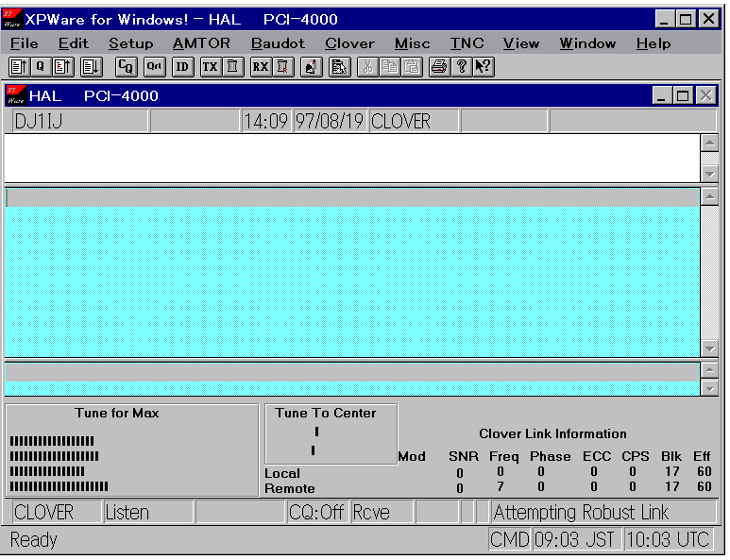Click the DJ1IJ callsign field
The width and height of the screenshot is (730, 560).
[80, 121]
